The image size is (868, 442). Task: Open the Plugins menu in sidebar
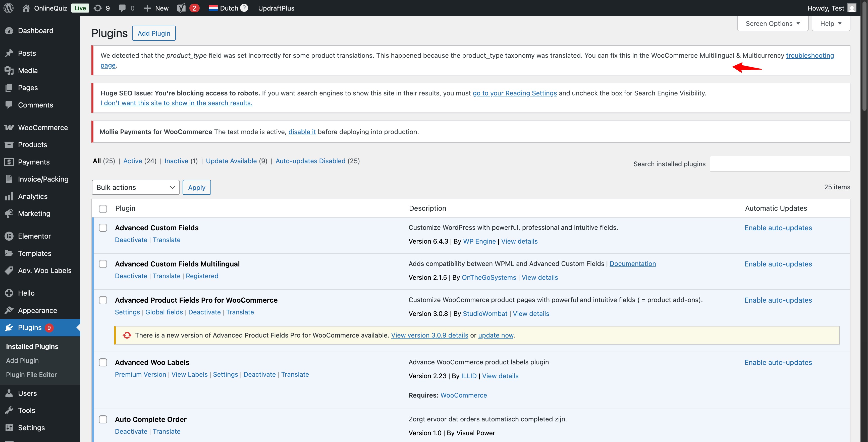coord(40,327)
